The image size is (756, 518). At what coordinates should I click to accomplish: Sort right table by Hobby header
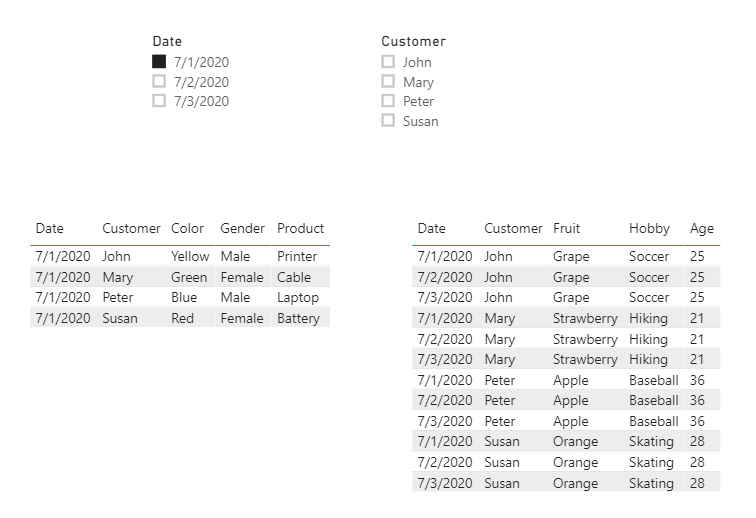649,228
